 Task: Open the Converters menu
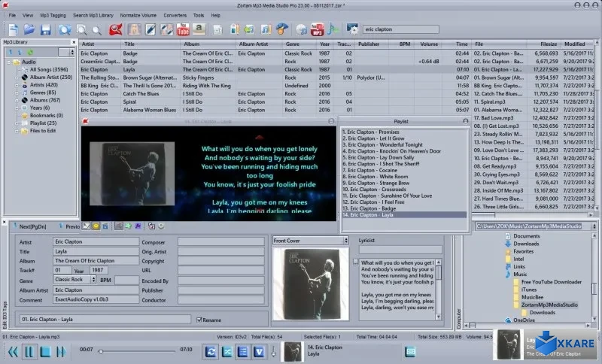click(175, 15)
